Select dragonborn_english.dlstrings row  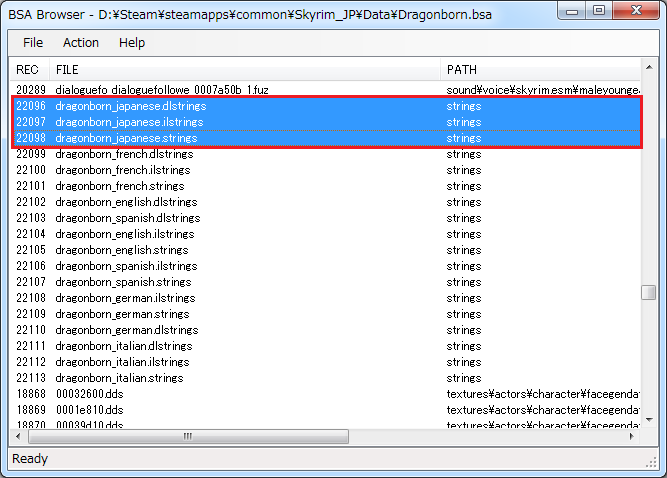pos(325,202)
